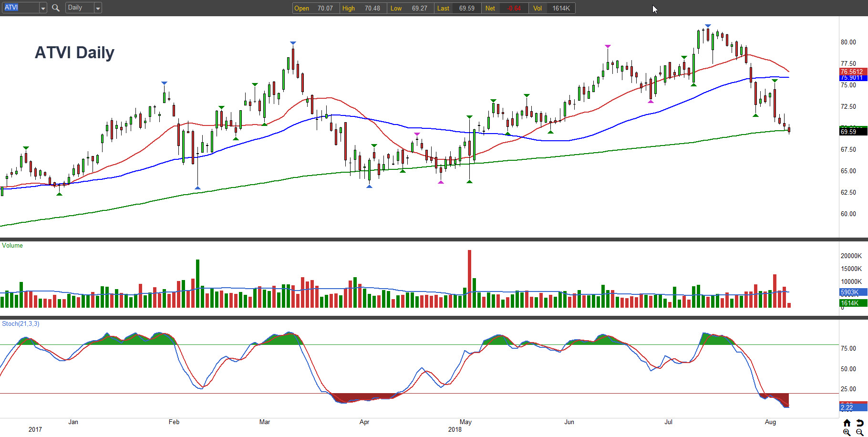Click the magnifying glass symbol search icon

point(56,8)
